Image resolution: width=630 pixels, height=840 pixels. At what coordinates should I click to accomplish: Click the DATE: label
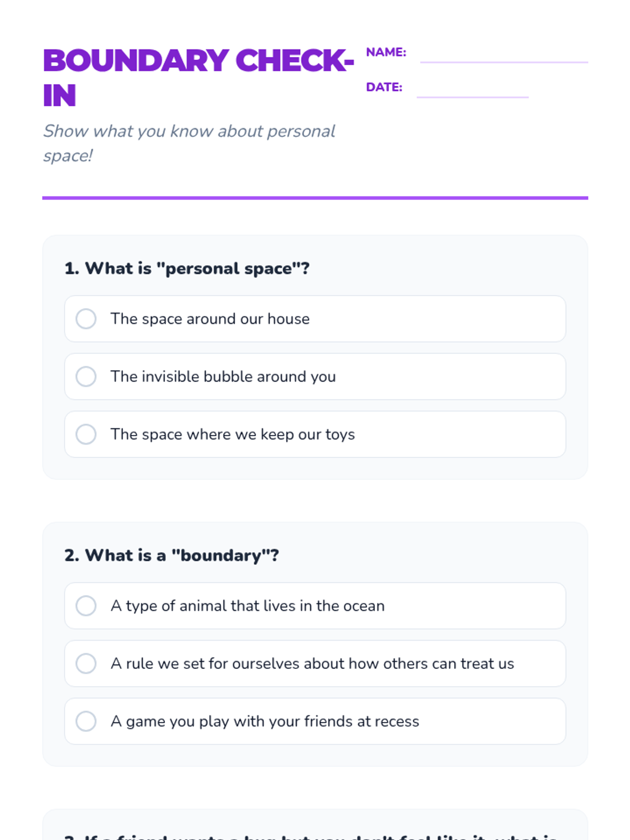tap(384, 87)
